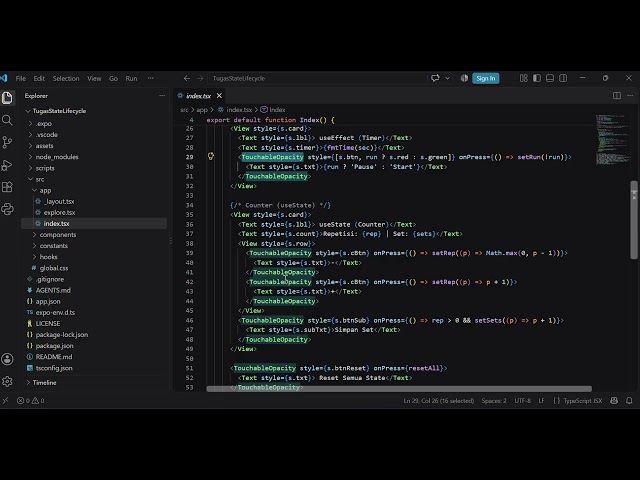Click the lightbulb code action on line 29
The height and width of the screenshot is (480, 640).
click(x=211, y=156)
